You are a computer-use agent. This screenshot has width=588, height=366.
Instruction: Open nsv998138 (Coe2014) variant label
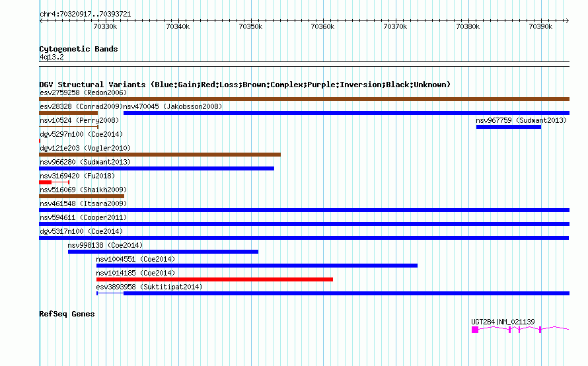(105, 245)
